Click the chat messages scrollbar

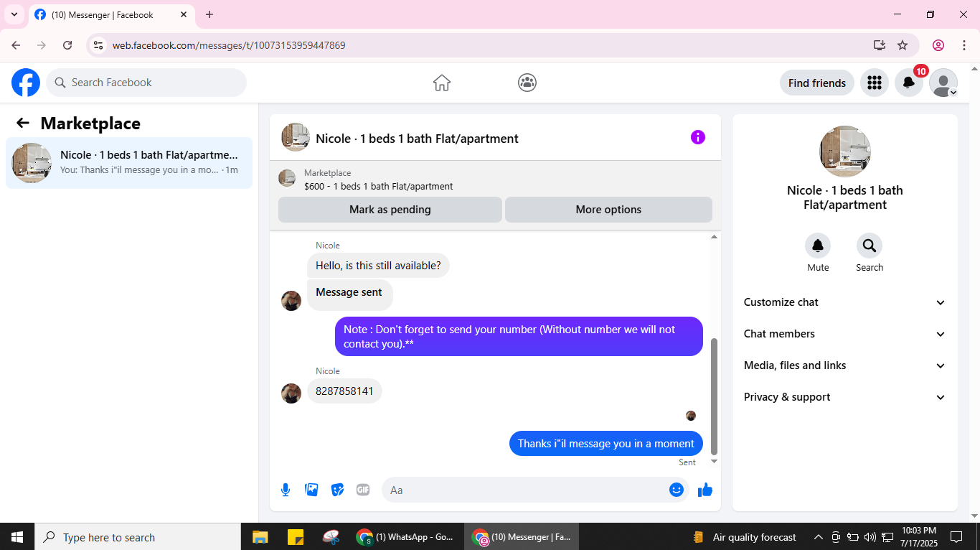714,396
